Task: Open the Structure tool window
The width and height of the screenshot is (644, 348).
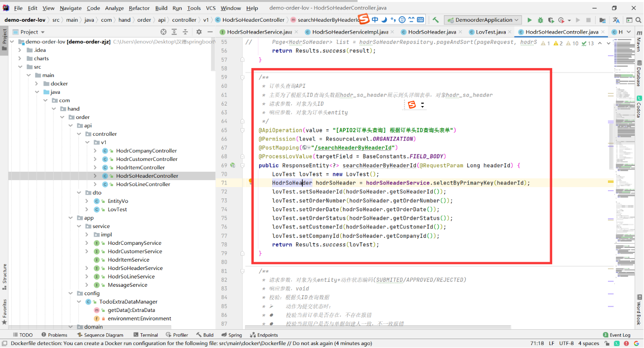Action: point(4,276)
